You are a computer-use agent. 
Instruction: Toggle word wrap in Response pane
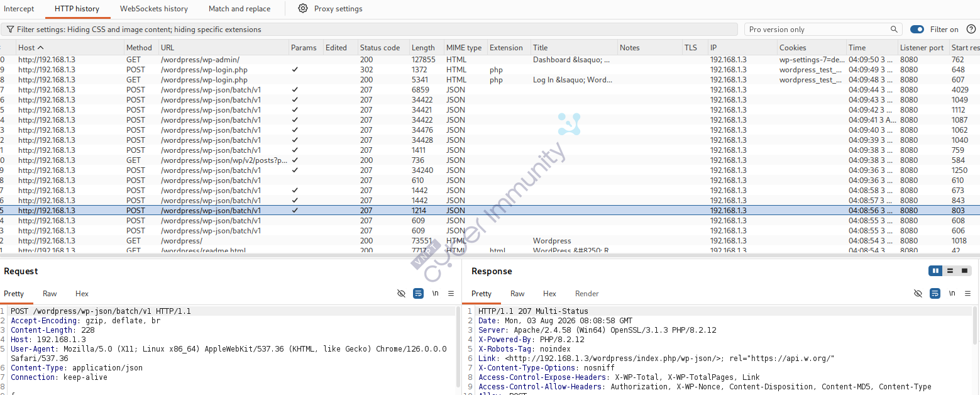coord(935,294)
